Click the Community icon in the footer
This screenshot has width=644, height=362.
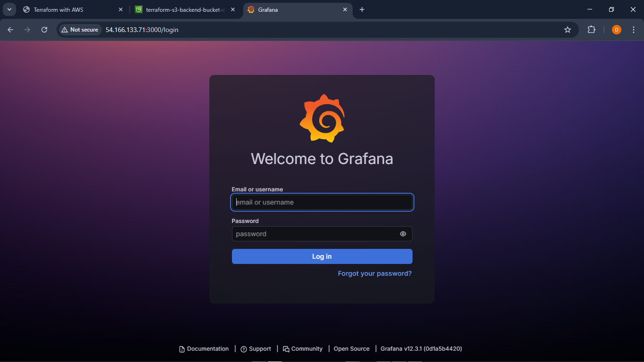point(286,349)
